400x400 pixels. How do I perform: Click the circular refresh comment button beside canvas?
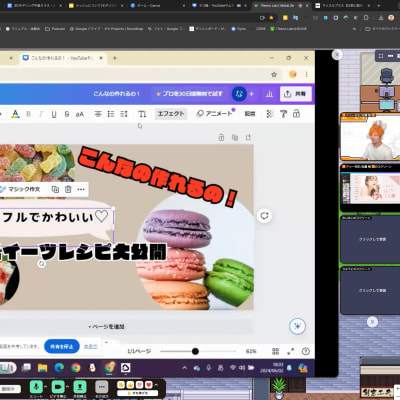pos(265,216)
